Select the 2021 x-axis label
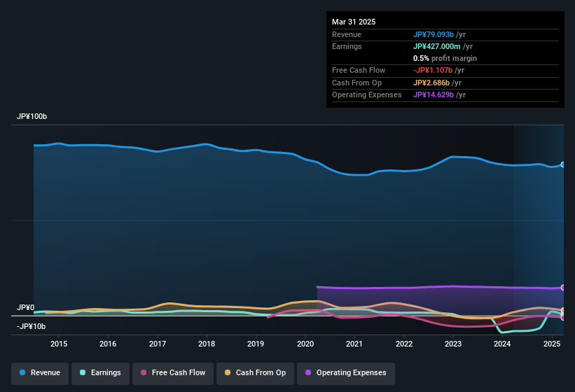The width and height of the screenshot is (575, 392). [x=354, y=344]
